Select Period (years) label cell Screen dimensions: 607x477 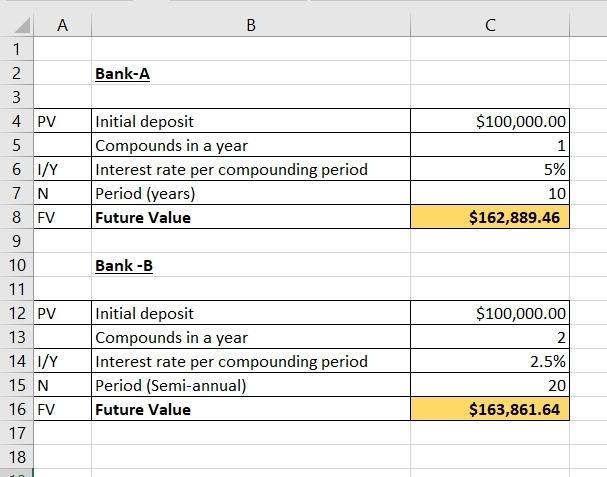tap(251, 193)
